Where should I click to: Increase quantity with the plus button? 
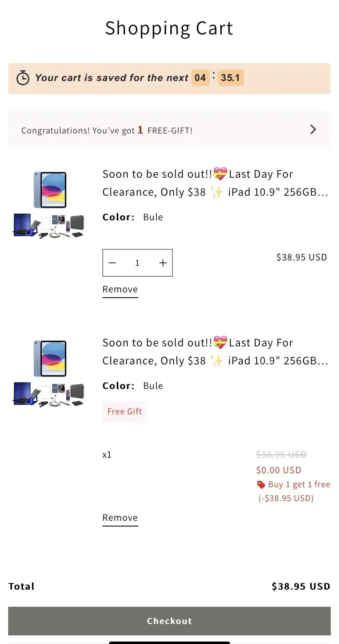pos(163,263)
